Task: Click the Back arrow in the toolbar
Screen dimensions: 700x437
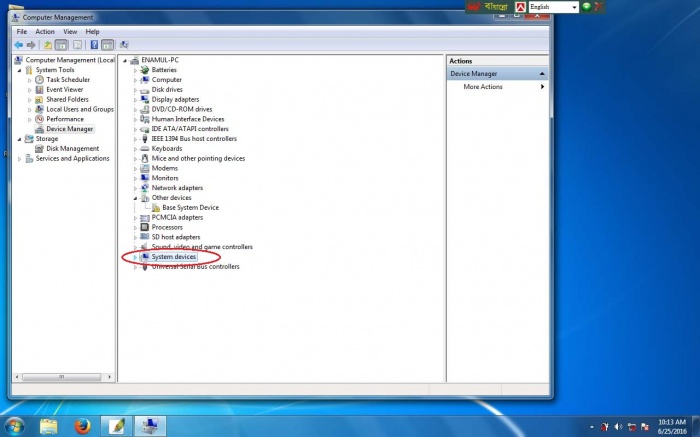Action: pyautogui.click(x=19, y=45)
